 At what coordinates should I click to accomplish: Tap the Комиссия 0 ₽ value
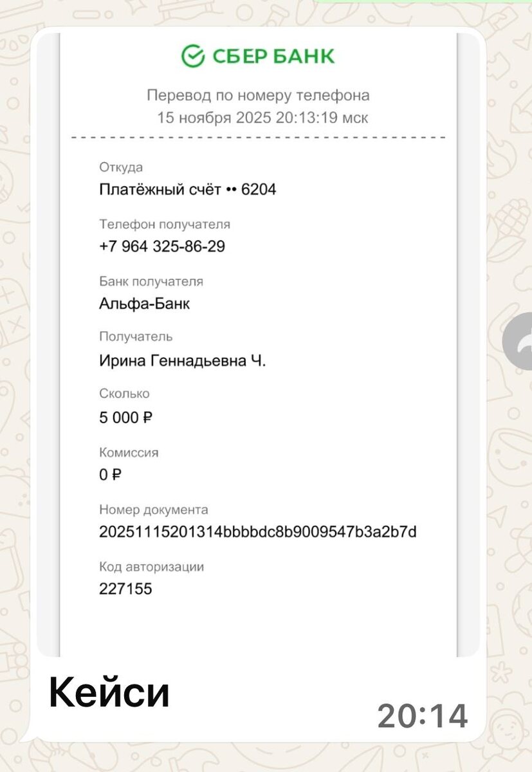(x=110, y=475)
